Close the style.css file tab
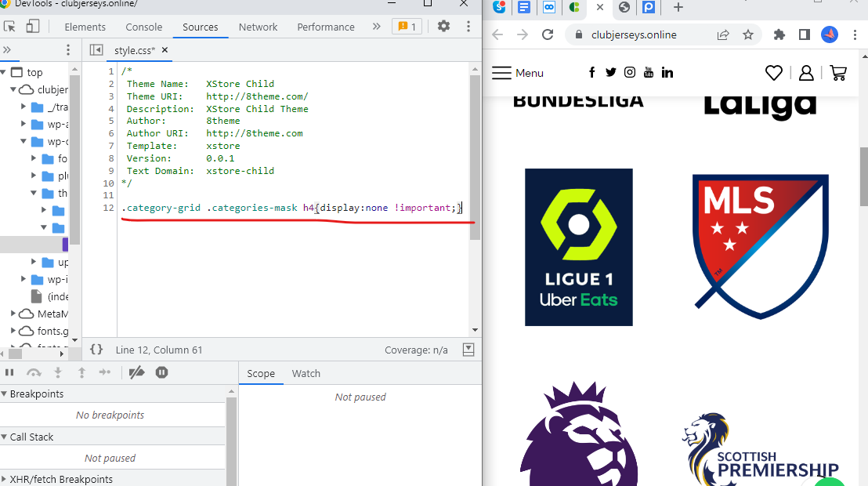 [x=165, y=50]
